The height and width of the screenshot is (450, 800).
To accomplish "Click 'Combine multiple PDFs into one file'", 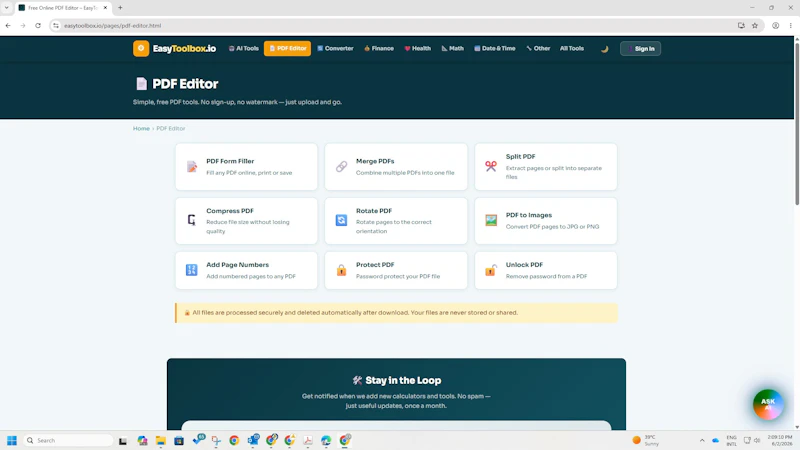I will [x=405, y=173].
